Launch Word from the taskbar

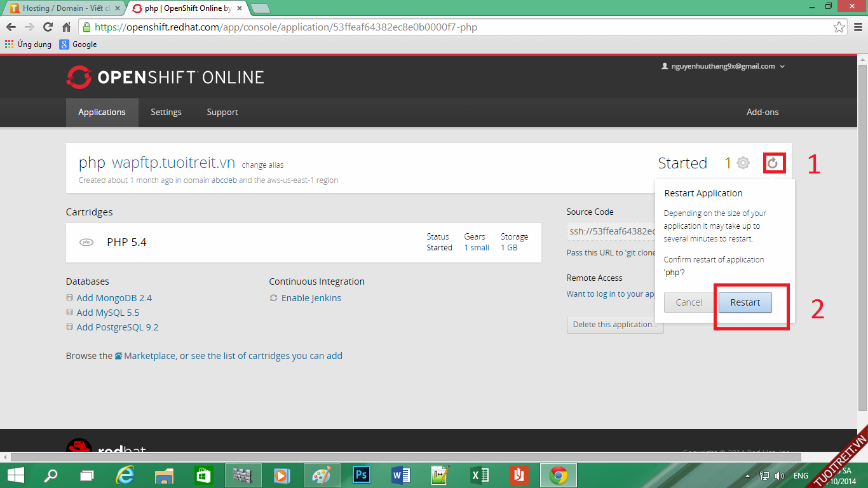point(400,475)
